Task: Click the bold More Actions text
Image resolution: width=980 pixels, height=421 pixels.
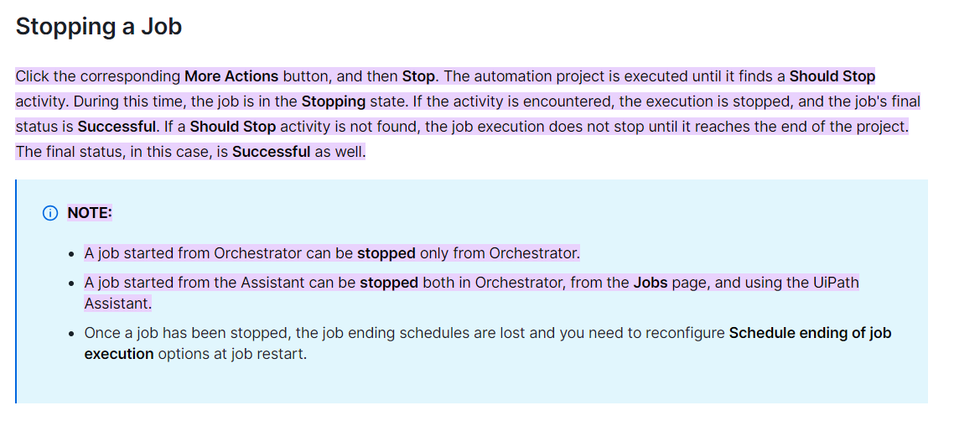Action: tap(231, 76)
